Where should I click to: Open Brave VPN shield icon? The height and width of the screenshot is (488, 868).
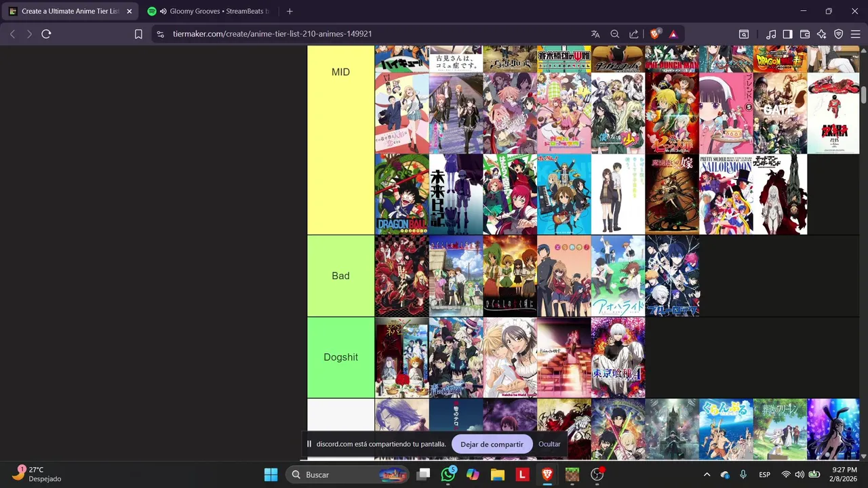(839, 34)
